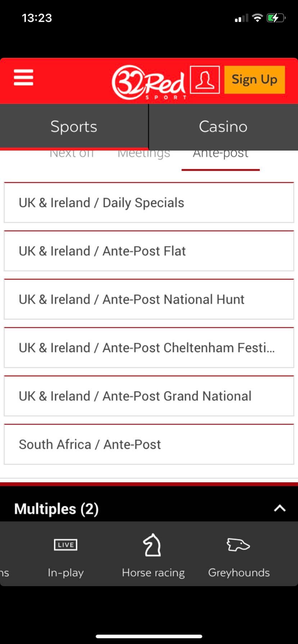Tap the battery status icon
298x644 pixels.
click(276, 18)
